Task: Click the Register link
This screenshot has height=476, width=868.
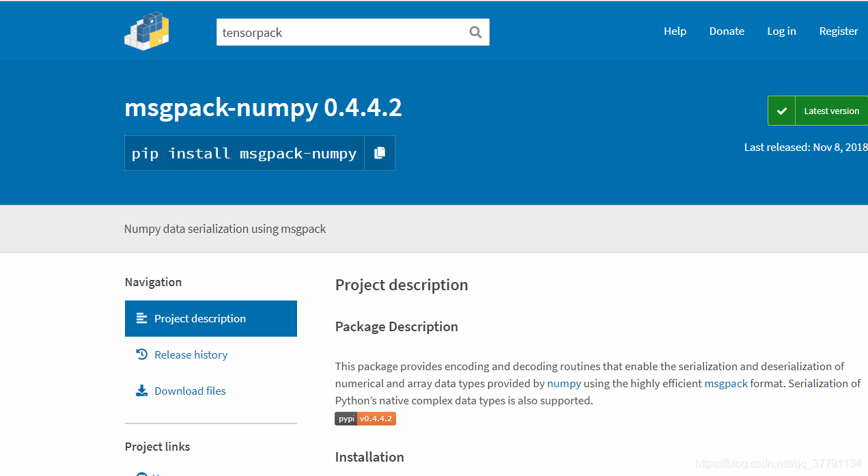Action: point(838,31)
